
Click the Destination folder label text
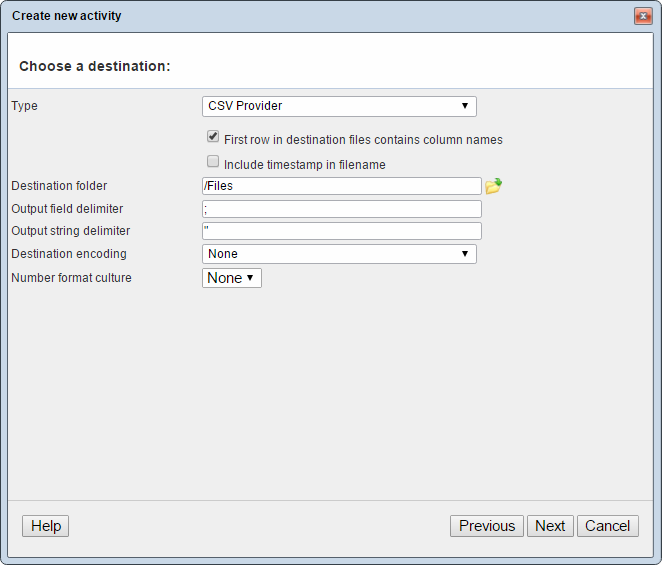pyautogui.click(x=59, y=186)
